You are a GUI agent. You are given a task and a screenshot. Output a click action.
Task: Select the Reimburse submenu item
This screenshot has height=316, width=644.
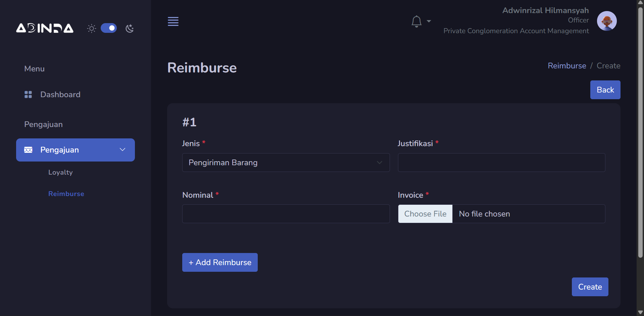pos(66,194)
